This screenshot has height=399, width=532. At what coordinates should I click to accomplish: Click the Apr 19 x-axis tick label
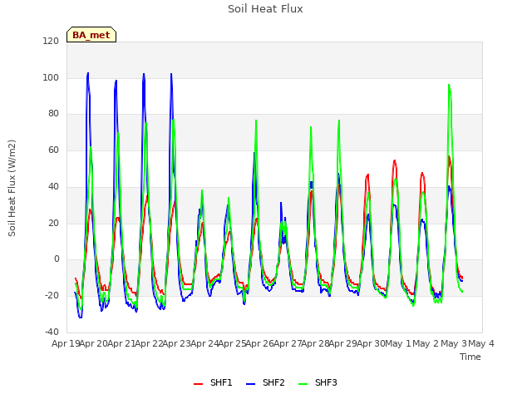(x=66, y=343)
